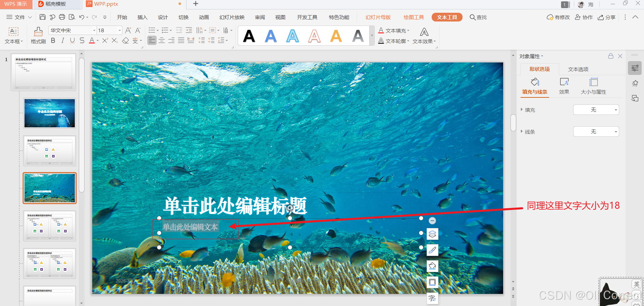Switch to 文本选项 in object properties
644x306 pixels.
[578, 69]
